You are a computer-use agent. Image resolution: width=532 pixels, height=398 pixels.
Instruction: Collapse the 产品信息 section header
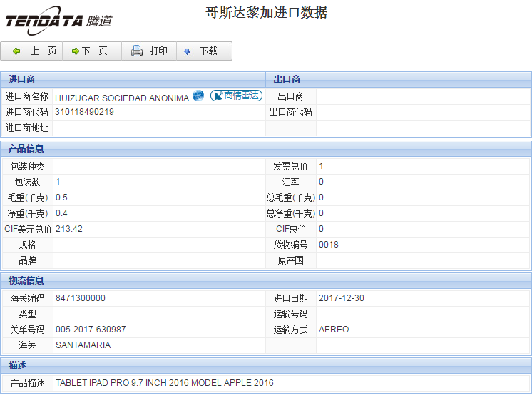[x=26, y=148]
